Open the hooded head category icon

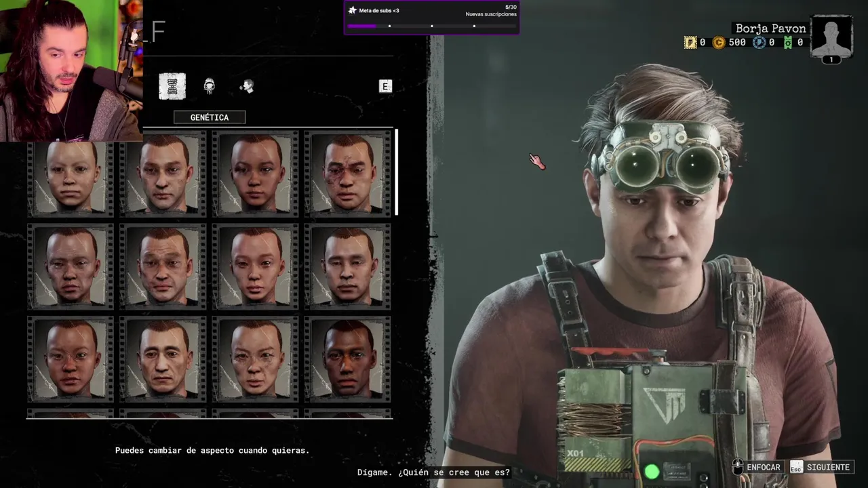tap(210, 86)
